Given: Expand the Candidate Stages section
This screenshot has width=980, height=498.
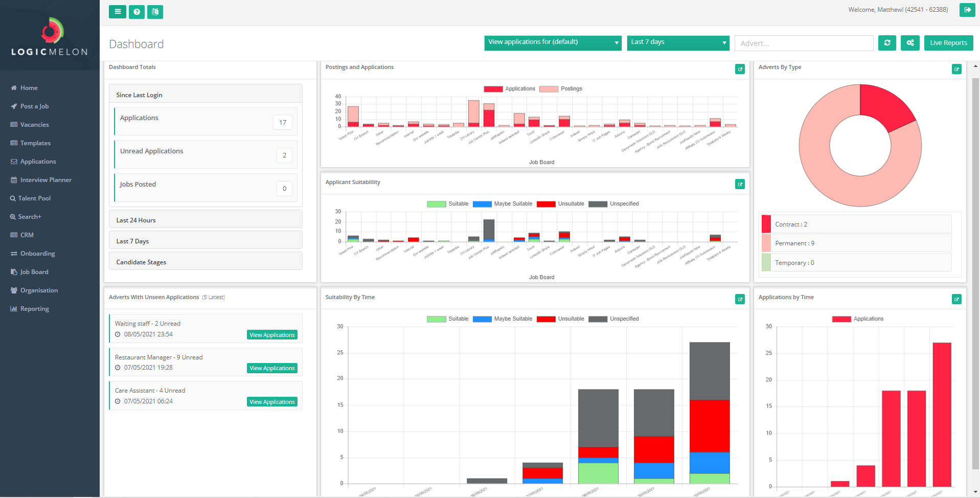Looking at the screenshot, I should point(206,262).
